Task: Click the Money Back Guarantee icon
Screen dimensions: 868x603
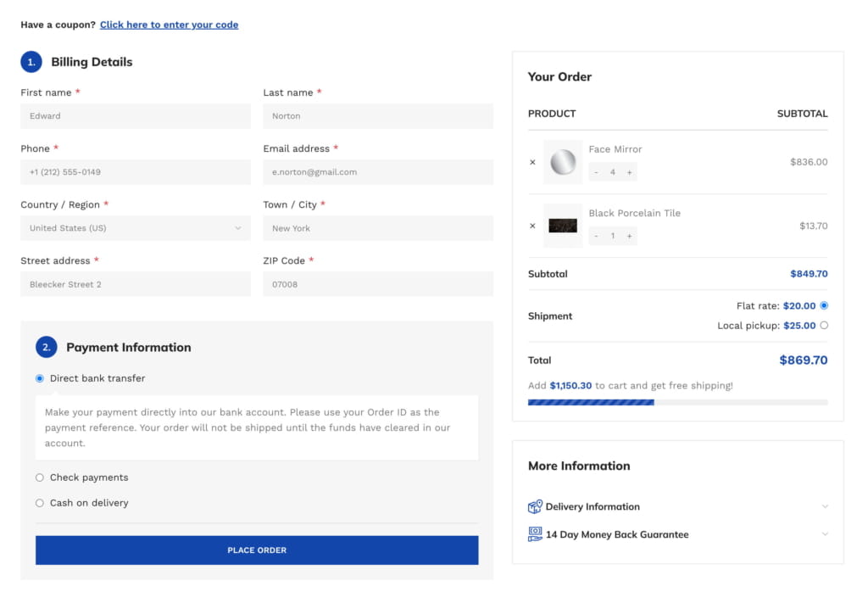Action: 535,534
